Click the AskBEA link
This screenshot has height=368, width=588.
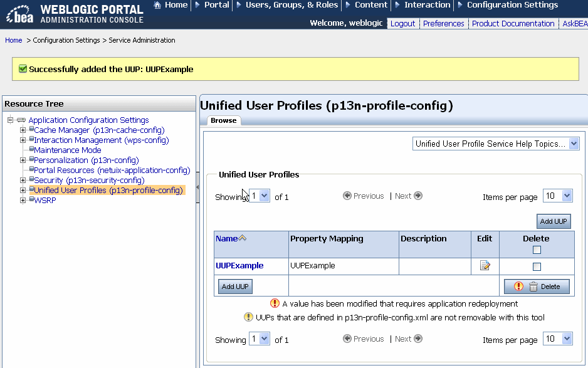click(x=575, y=24)
